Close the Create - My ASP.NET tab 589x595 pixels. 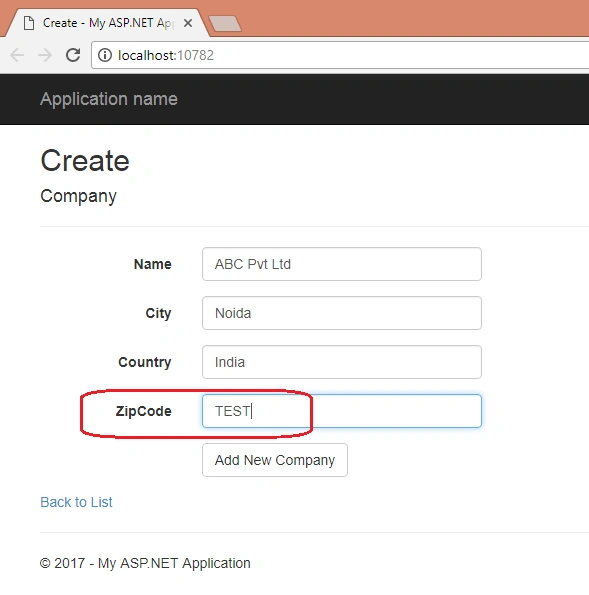click(187, 23)
